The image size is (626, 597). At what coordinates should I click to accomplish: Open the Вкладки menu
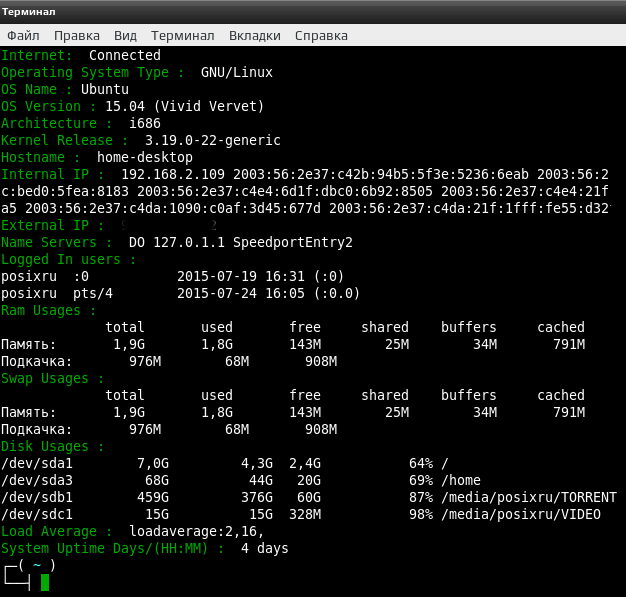254,36
